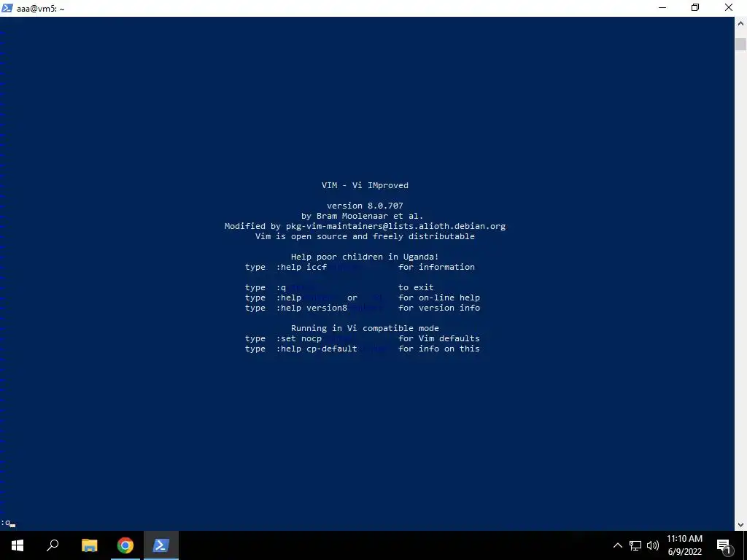Click the 'for on-line help' text

[439, 297]
